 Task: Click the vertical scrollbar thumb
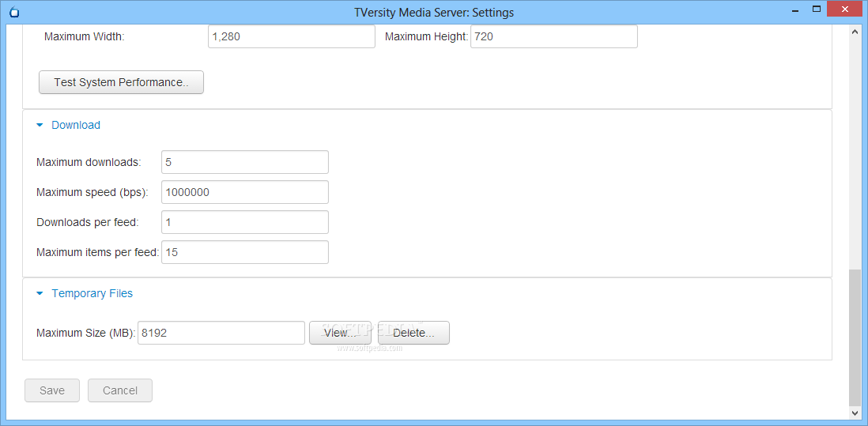855,337
